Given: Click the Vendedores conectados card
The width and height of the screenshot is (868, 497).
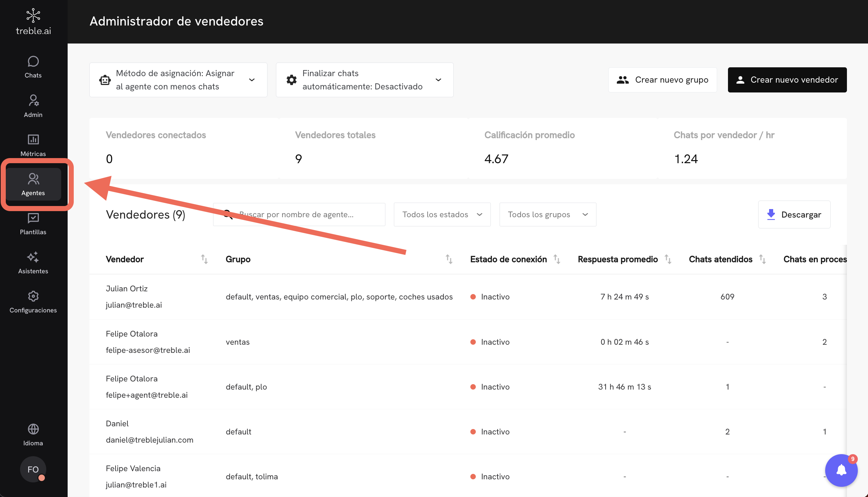Looking at the screenshot, I should pos(184,149).
